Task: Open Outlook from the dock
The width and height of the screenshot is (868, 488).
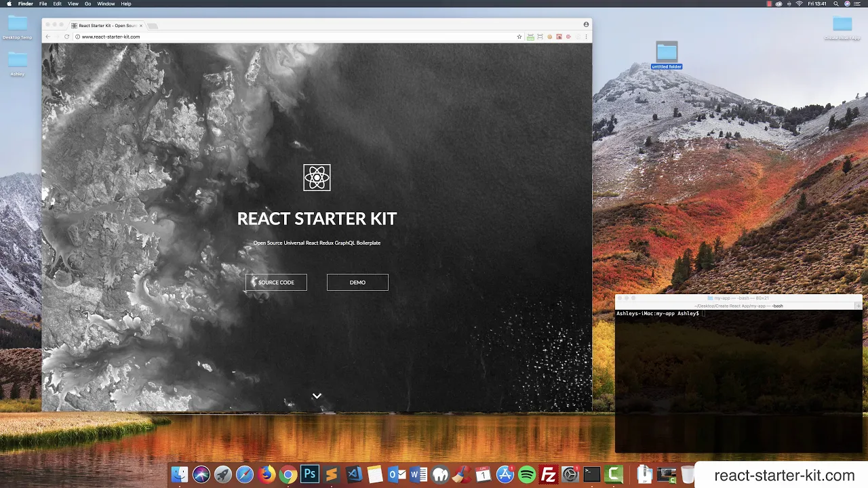Action: (397, 474)
